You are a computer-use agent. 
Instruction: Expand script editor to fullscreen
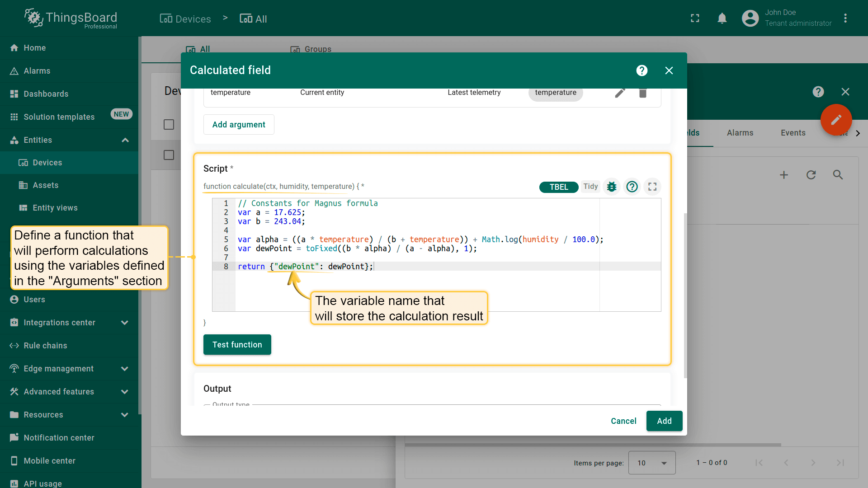click(x=652, y=187)
